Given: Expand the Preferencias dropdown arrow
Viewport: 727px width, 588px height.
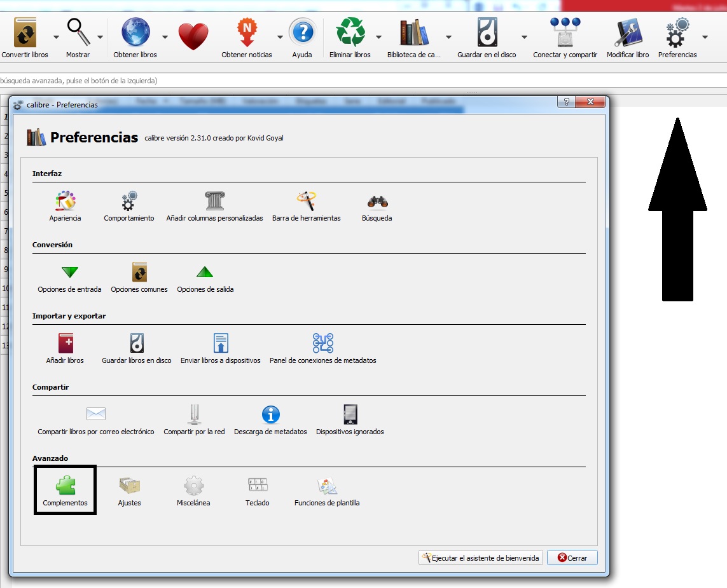Looking at the screenshot, I should 704,37.
